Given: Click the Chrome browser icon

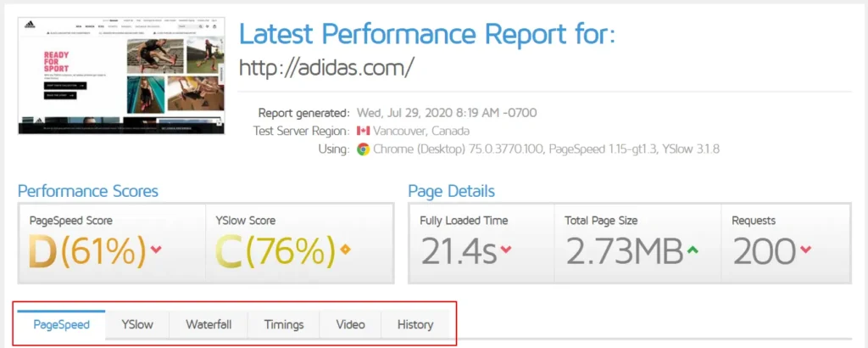Looking at the screenshot, I should tap(363, 149).
